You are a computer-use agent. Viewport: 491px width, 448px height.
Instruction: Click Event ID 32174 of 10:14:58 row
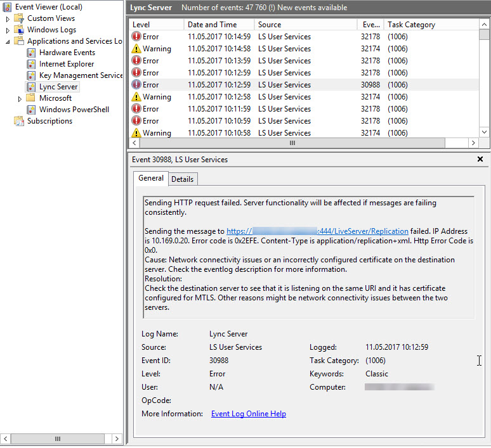pos(370,49)
